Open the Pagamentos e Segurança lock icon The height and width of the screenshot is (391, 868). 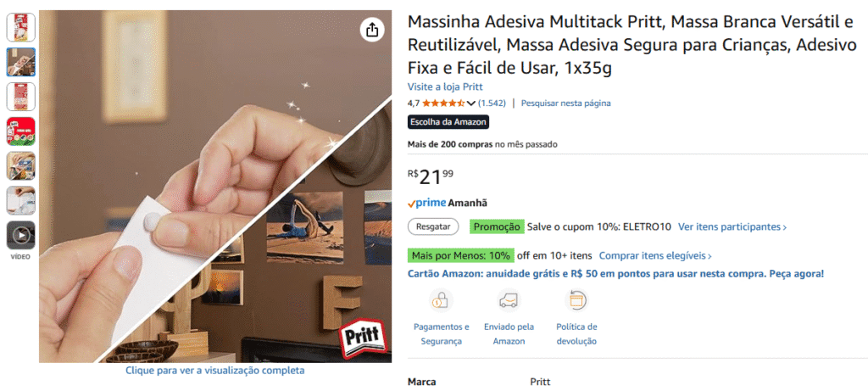point(441,301)
